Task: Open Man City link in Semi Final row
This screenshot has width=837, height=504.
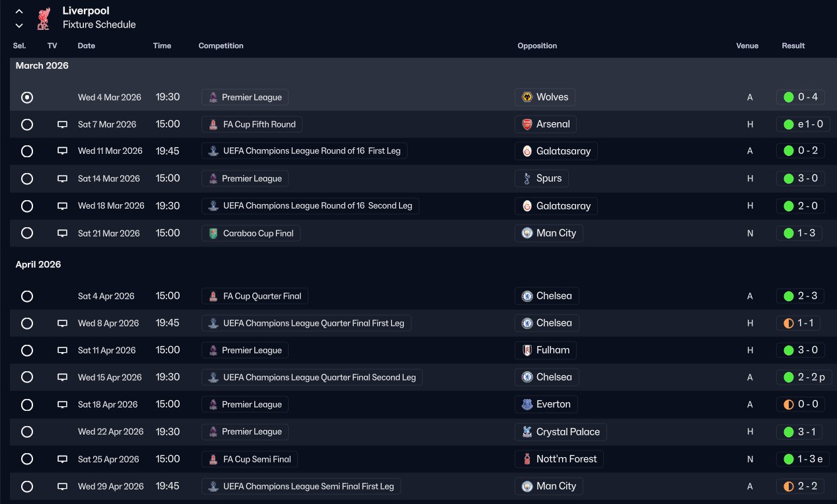Action: click(x=549, y=486)
